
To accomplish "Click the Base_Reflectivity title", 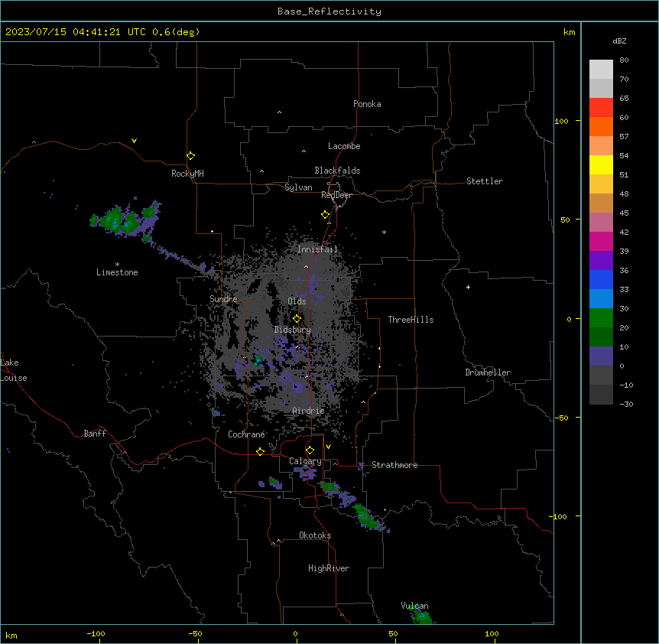I will pyautogui.click(x=329, y=11).
